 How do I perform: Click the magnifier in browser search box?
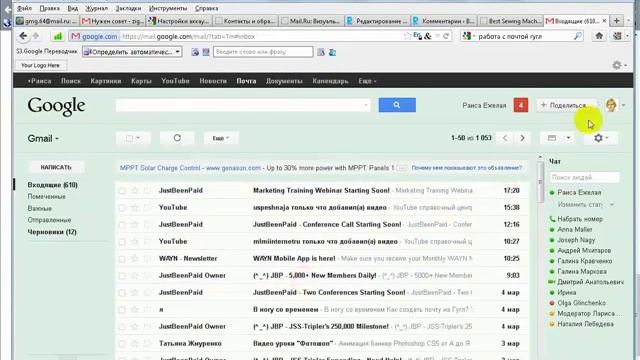click(578, 36)
